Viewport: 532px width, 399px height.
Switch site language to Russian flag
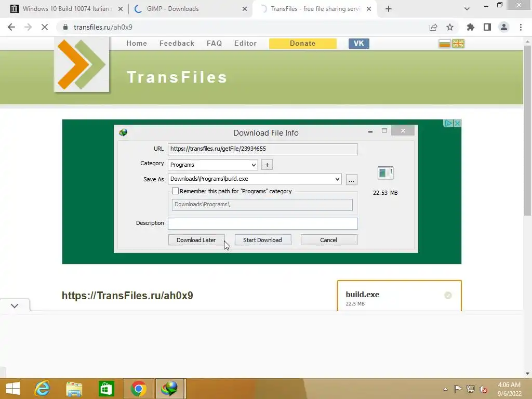[x=445, y=44]
